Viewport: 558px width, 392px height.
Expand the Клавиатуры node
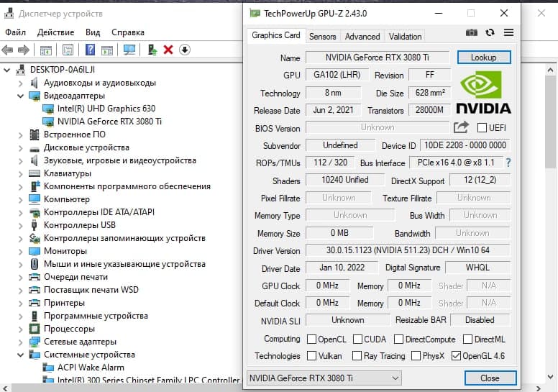20,174
